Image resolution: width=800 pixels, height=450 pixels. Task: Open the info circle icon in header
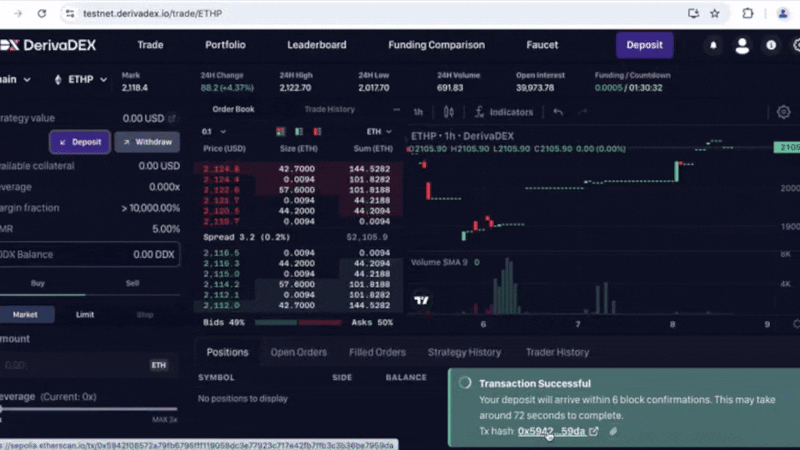(x=771, y=45)
